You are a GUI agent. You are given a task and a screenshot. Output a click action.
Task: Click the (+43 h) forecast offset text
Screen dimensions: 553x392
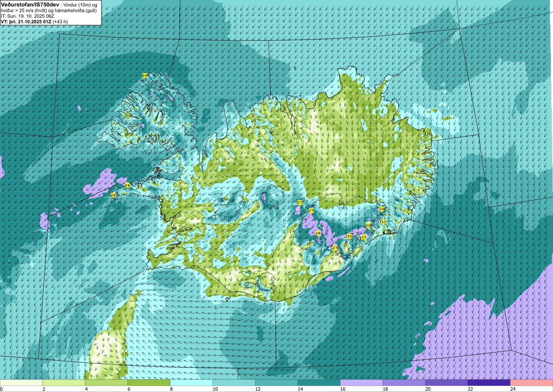tap(60, 21)
